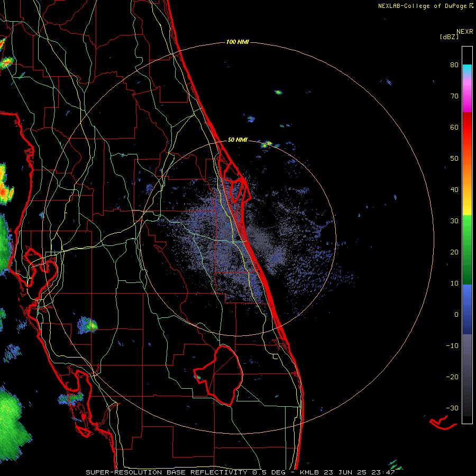Click the 20 value on the dBZ scale

(x=454, y=252)
